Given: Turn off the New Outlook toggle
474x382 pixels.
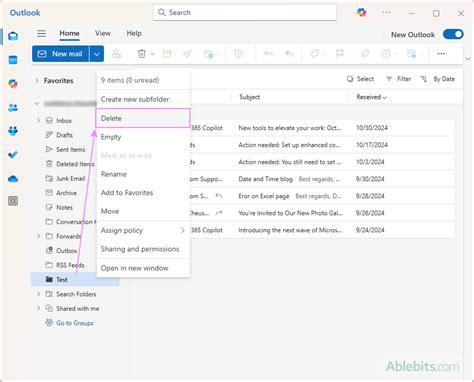Looking at the screenshot, I should [453, 34].
